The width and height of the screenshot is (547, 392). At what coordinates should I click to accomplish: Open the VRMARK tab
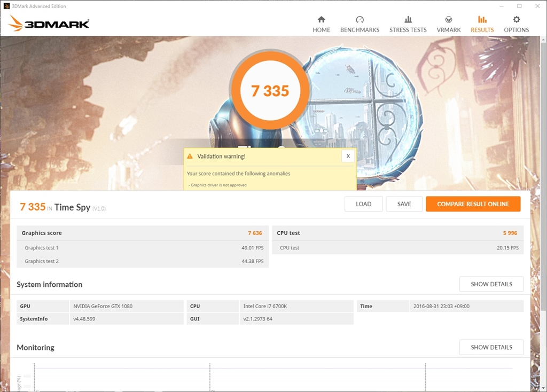tap(449, 25)
